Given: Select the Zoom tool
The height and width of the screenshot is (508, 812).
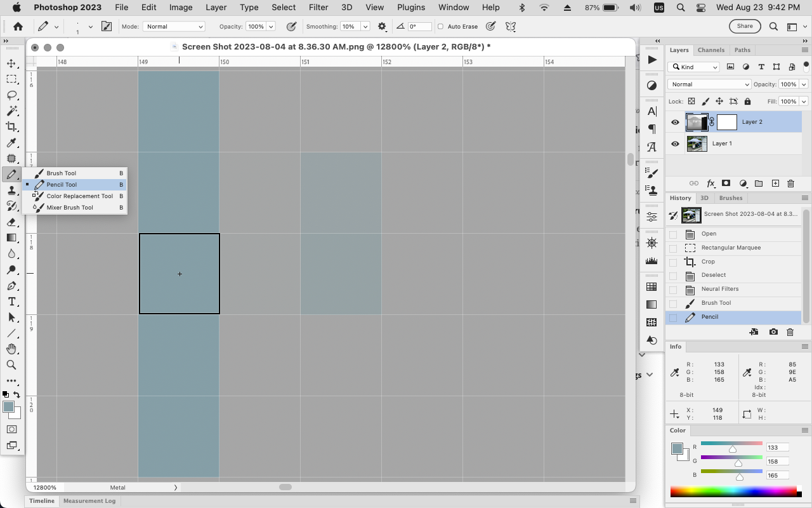Looking at the screenshot, I should click(11, 364).
